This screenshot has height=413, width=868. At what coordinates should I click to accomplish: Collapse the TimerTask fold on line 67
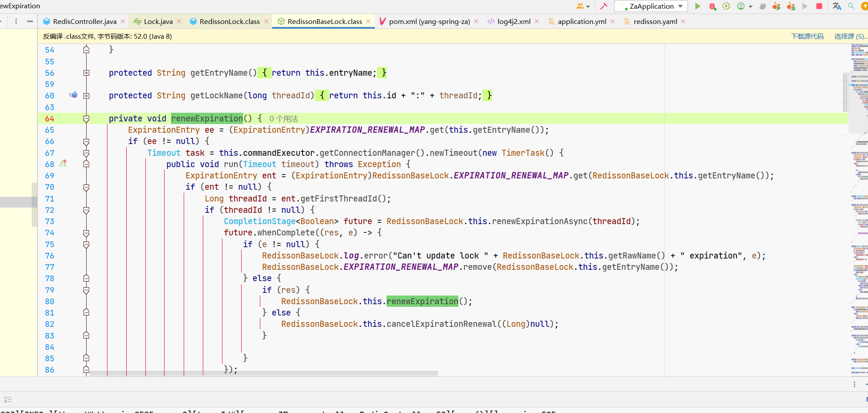pyautogui.click(x=86, y=153)
